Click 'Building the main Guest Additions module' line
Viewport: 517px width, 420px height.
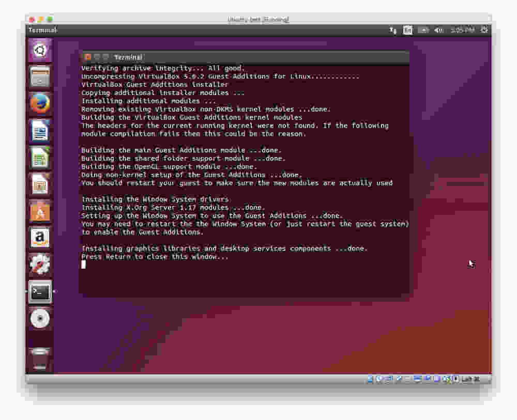(181, 150)
